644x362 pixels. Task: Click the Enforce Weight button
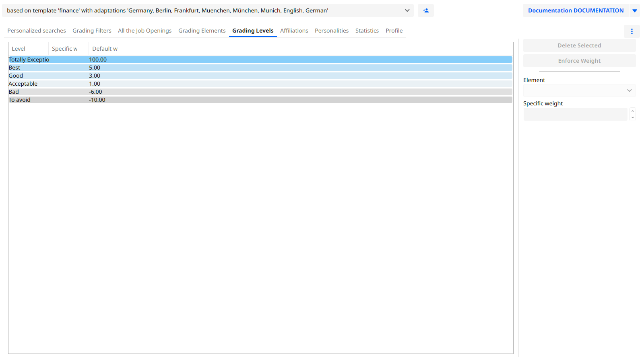coord(579,61)
